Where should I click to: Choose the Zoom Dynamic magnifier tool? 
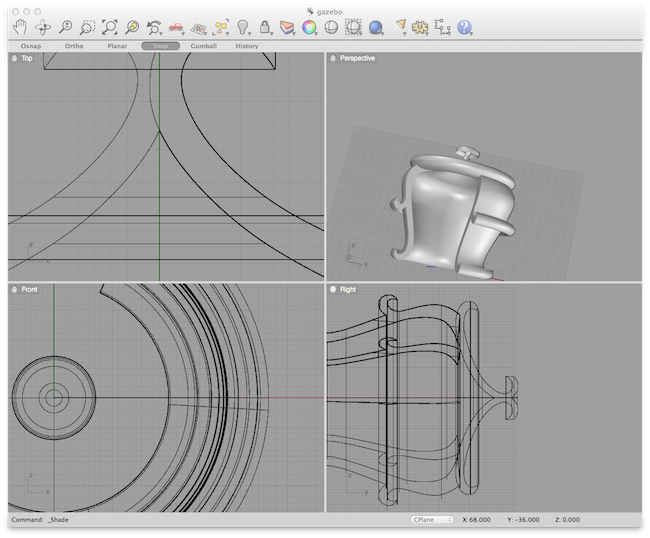(x=65, y=27)
